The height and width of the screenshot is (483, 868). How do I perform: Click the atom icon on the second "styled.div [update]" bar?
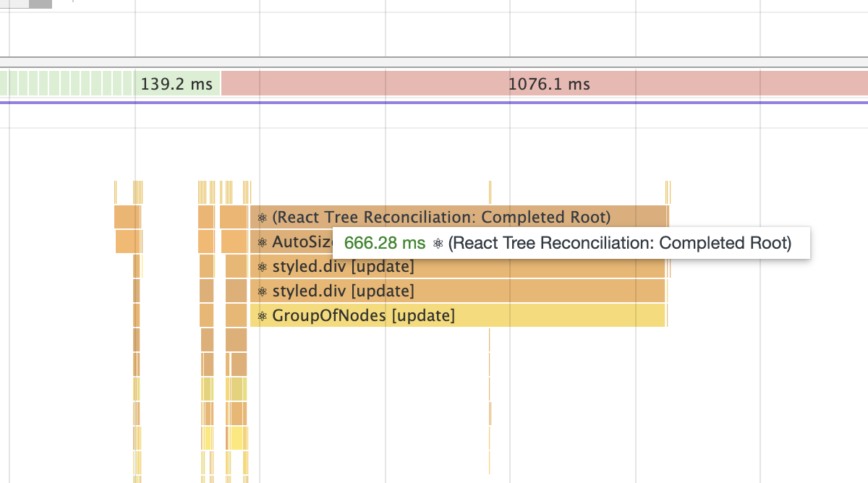(262, 291)
